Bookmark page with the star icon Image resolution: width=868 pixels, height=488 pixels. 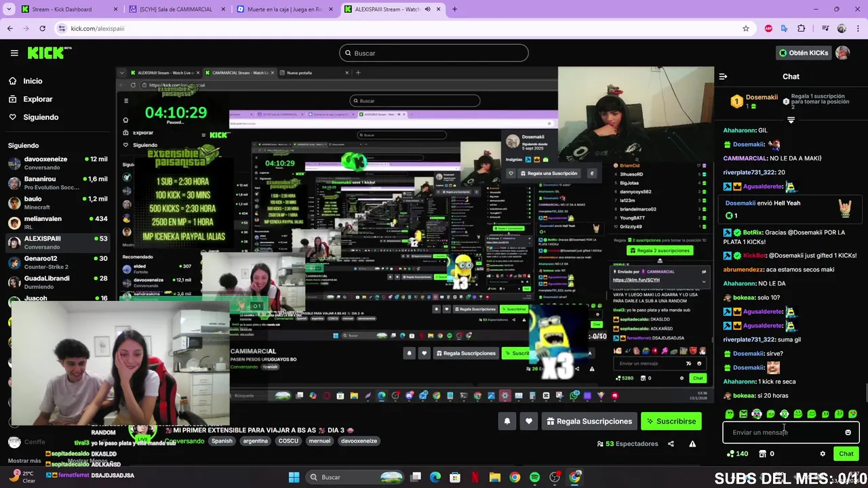pos(746,28)
